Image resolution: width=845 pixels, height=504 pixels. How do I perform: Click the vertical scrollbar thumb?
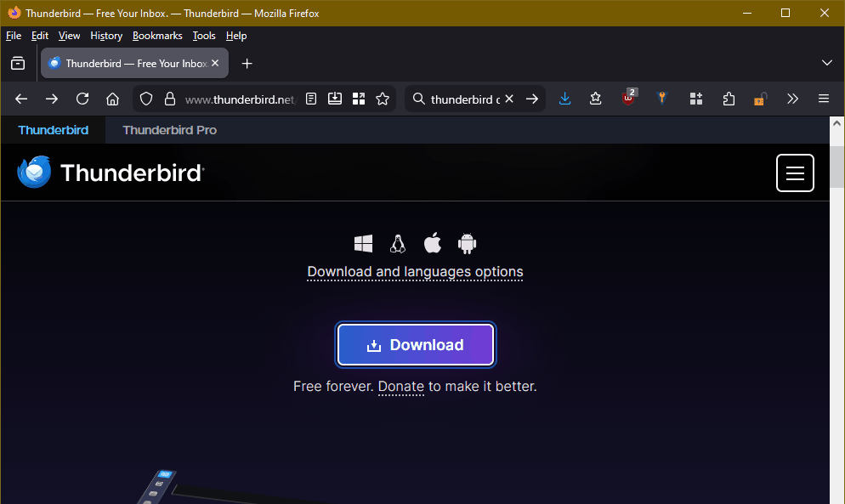(836, 167)
